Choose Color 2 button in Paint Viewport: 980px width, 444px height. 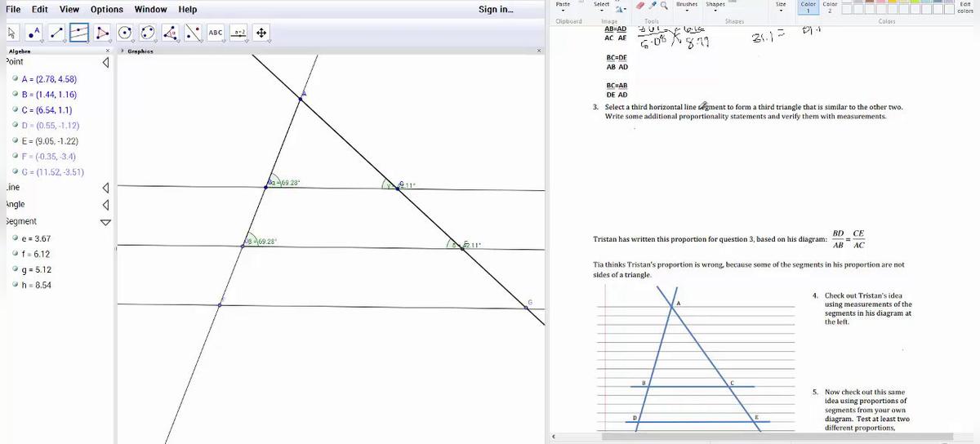[x=830, y=7]
